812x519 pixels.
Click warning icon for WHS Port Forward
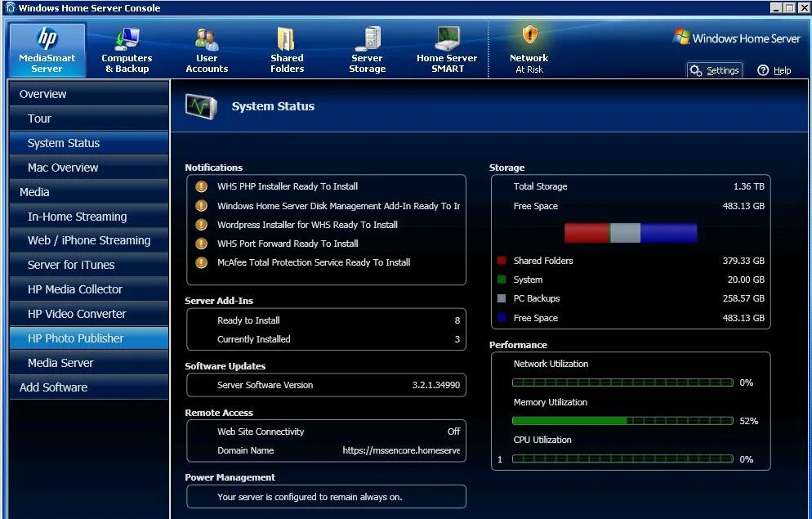point(202,244)
